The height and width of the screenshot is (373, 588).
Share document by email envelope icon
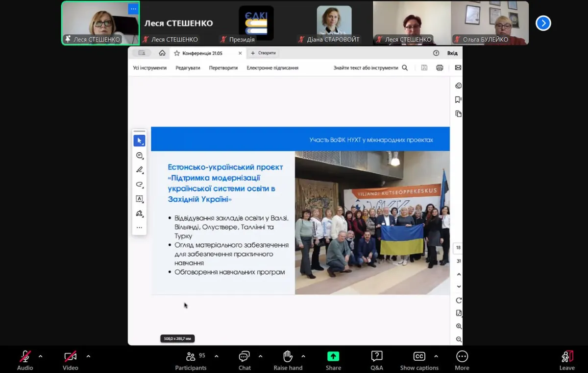click(458, 68)
